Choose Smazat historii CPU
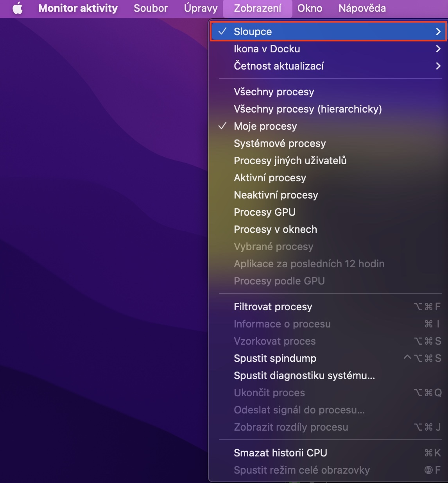 [x=328, y=453]
